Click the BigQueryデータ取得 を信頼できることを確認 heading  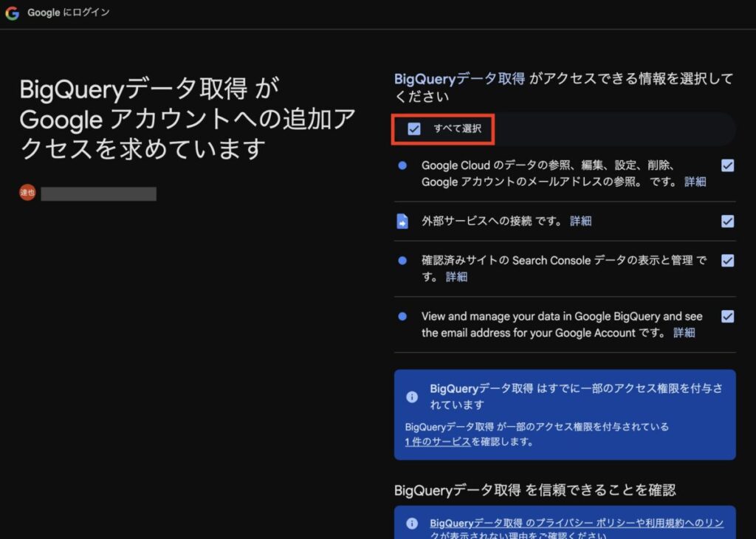pos(535,490)
